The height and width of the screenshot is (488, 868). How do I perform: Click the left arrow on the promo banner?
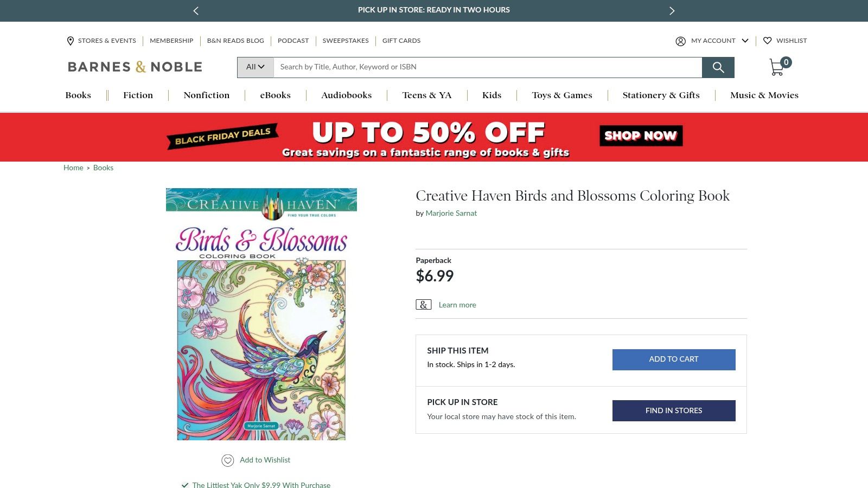coord(195,10)
